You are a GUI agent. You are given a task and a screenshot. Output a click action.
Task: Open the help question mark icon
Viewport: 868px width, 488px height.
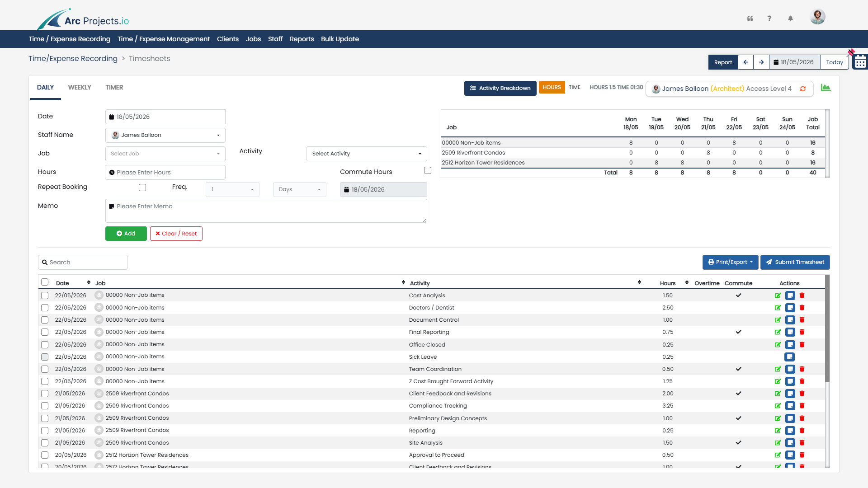(x=769, y=19)
